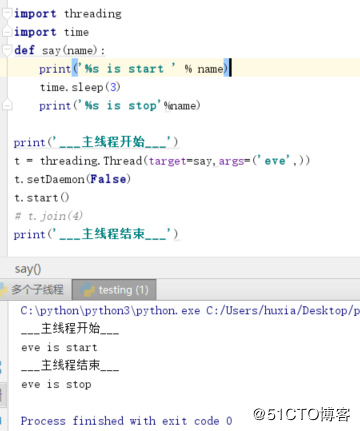Click the Python icon on 'testing (1)' tab
Viewport: 360px width, 431px height.
[x=88, y=289]
